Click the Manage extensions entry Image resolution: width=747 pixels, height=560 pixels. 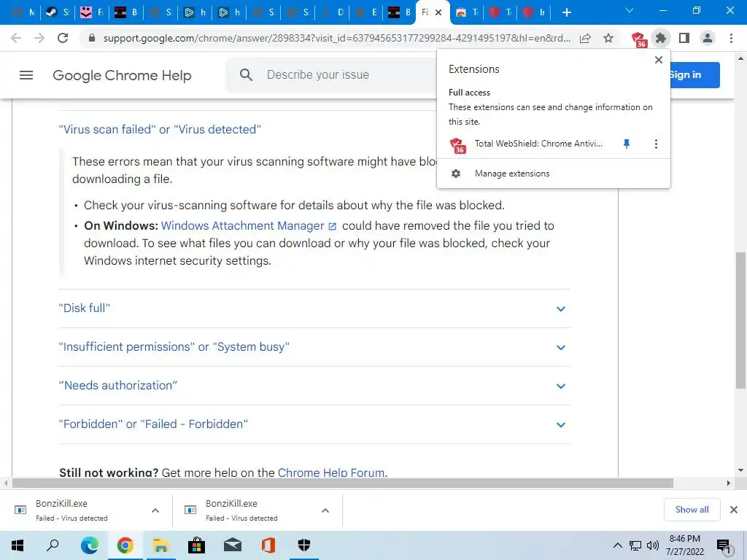click(x=553, y=174)
